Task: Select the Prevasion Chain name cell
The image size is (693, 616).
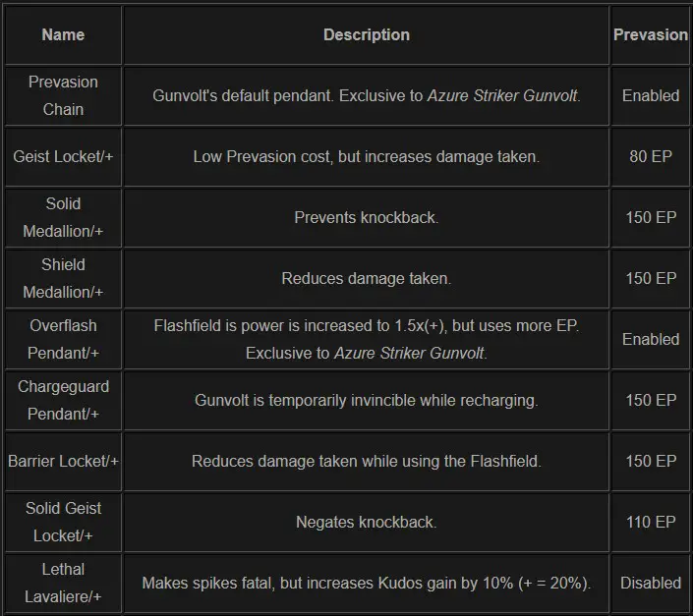Action: (63, 96)
